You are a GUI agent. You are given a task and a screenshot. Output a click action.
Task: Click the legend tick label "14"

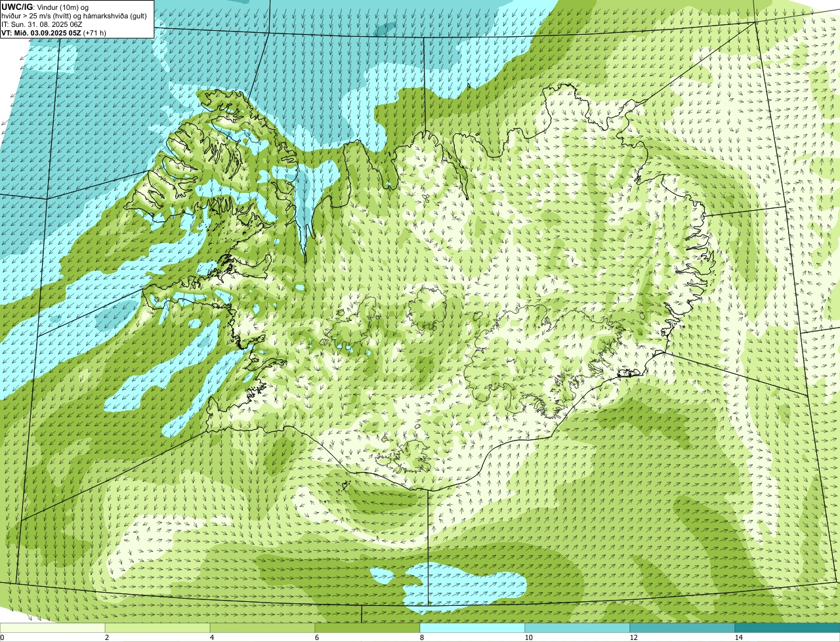[738, 637]
